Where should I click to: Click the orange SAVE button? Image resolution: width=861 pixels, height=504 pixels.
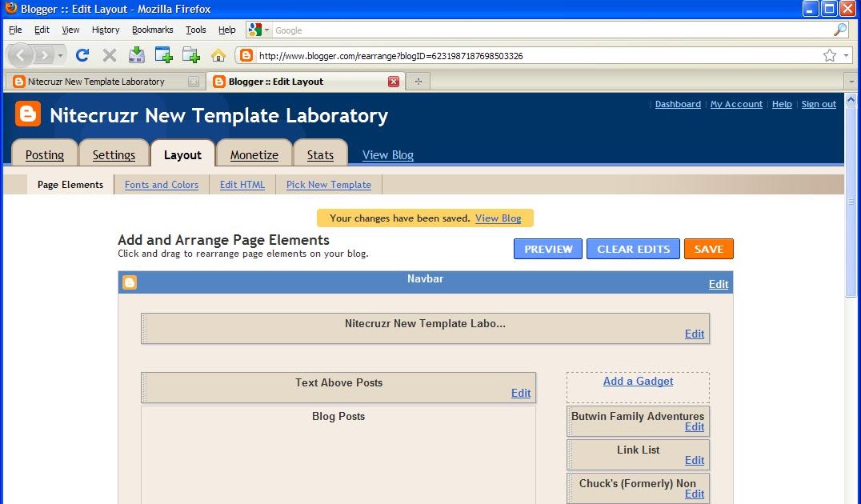click(708, 249)
